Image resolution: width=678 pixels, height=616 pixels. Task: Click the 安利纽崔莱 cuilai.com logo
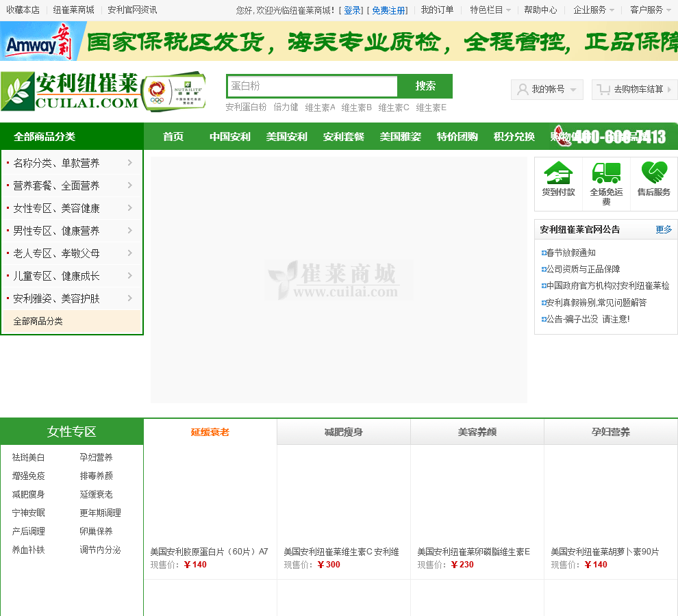[70, 91]
